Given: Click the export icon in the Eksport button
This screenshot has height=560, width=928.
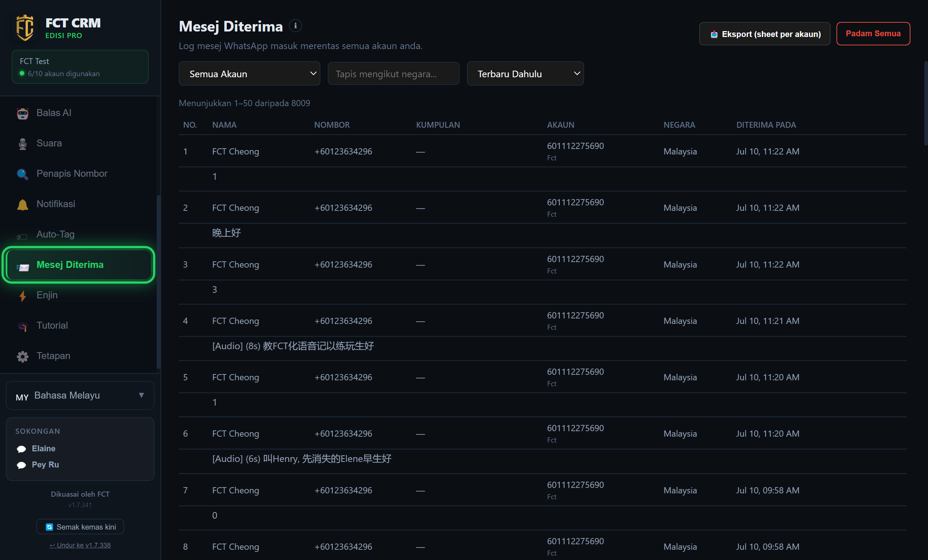Looking at the screenshot, I should point(714,34).
